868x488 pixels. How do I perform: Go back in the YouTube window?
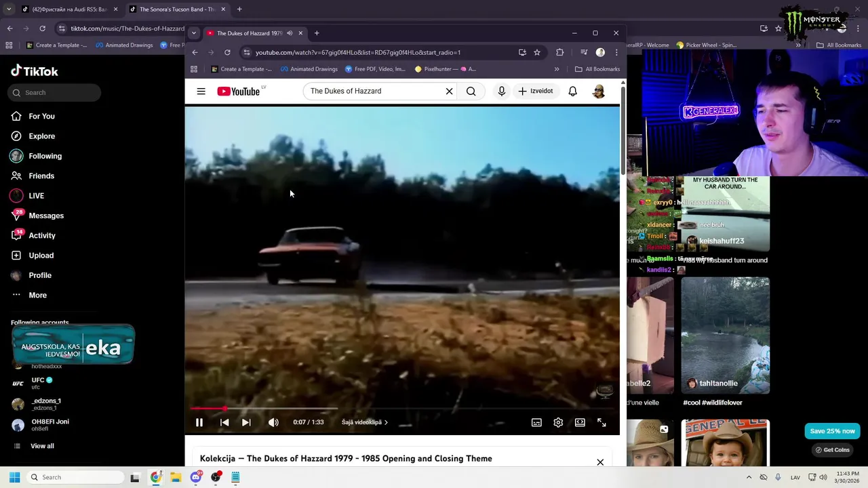click(x=195, y=52)
